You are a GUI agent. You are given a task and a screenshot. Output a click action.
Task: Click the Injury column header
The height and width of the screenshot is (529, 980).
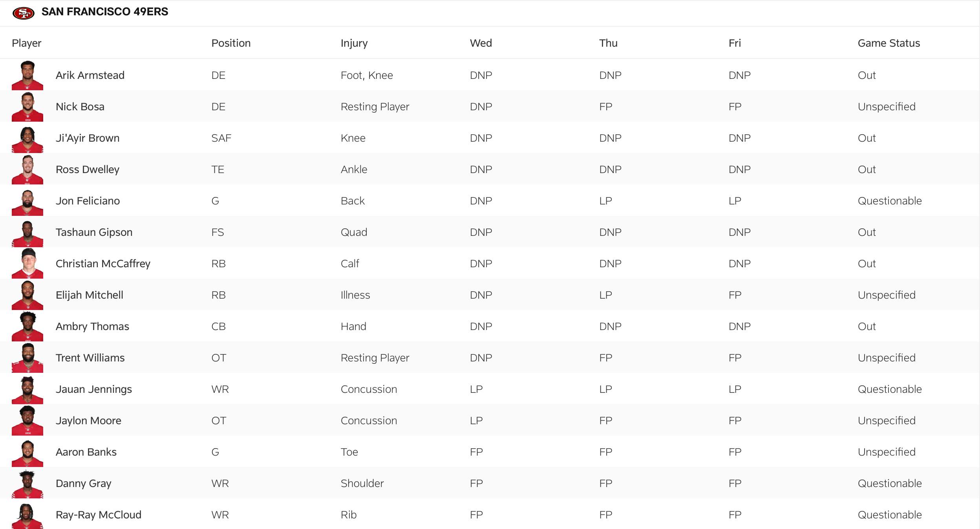(354, 43)
